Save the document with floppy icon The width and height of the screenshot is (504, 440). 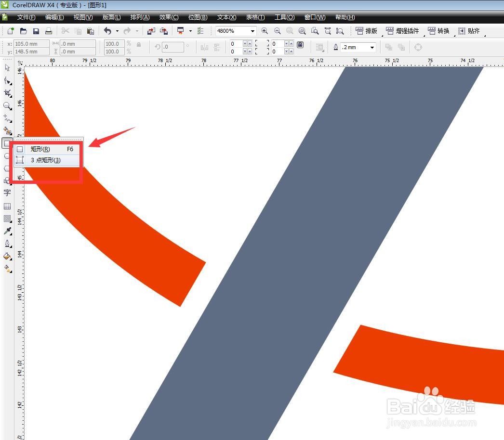point(36,31)
